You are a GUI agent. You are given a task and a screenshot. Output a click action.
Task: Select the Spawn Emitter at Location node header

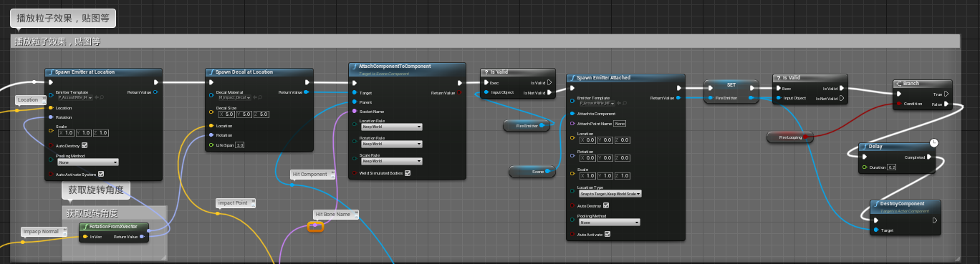(103, 72)
